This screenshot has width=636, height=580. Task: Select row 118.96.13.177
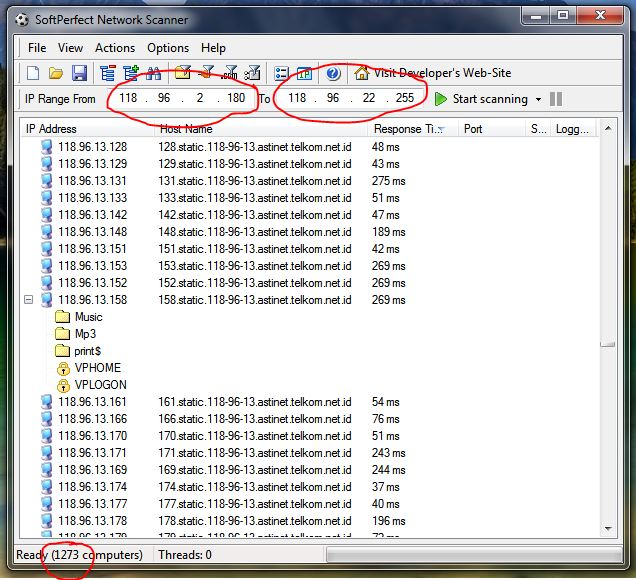pyautogui.click(x=309, y=504)
